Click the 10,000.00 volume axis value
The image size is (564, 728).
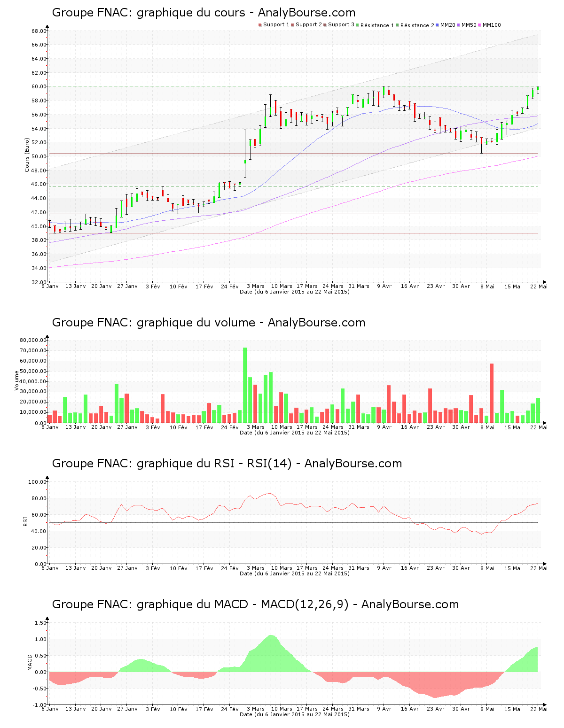coord(33,412)
